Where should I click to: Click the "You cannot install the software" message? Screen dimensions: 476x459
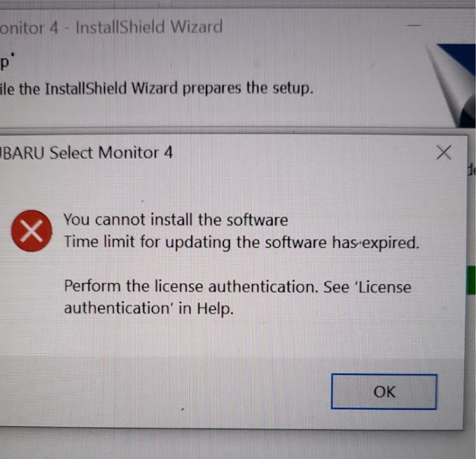pos(176,219)
